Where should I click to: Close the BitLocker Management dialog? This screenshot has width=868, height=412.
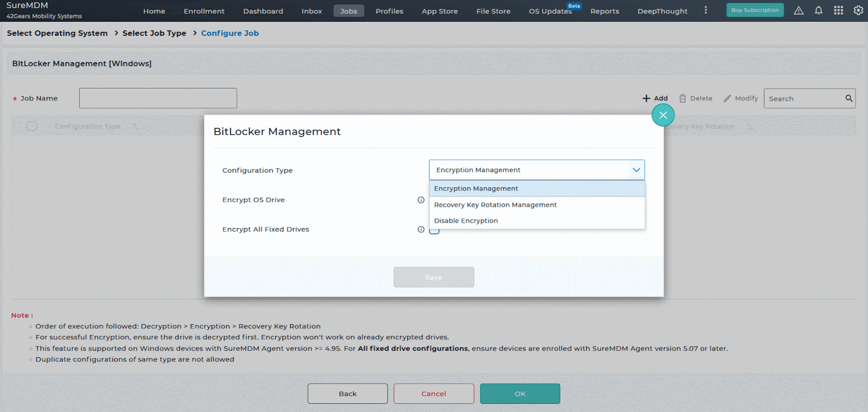tap(663, 115)
